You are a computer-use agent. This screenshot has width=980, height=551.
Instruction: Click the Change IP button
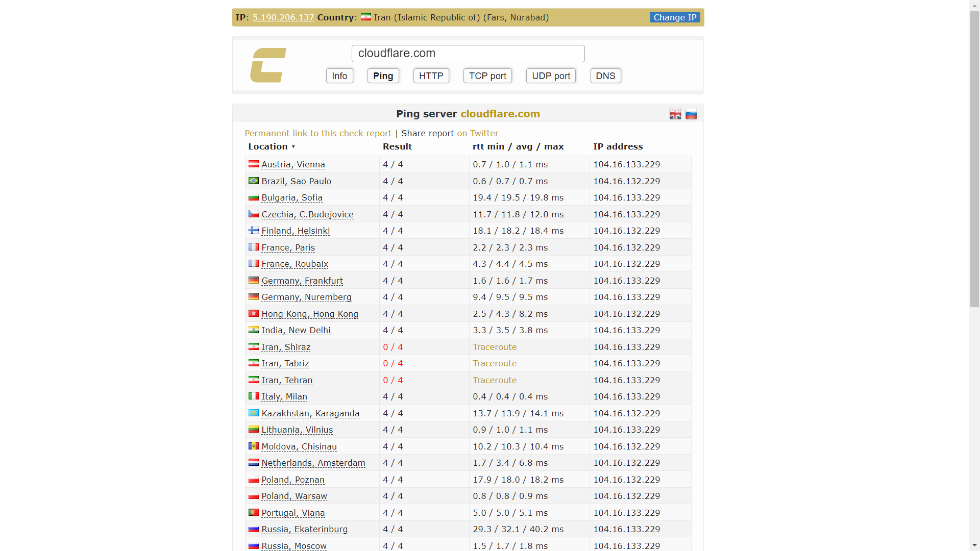click(675, 17)
